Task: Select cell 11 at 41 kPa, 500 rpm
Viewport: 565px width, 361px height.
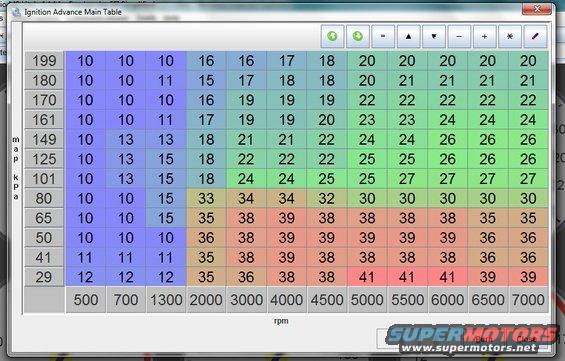Action: (86, 257)
